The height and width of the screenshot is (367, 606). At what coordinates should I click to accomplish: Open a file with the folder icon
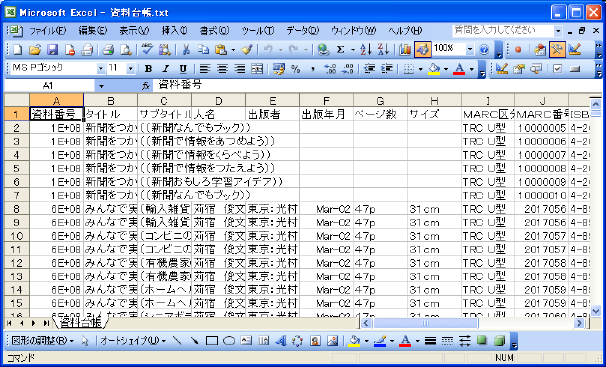35,49
